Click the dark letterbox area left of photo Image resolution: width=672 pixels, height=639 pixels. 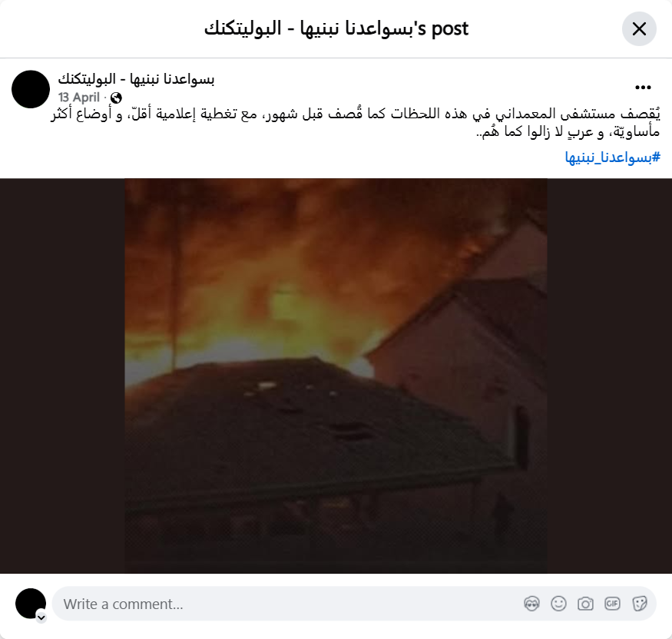tap(62, 376)
